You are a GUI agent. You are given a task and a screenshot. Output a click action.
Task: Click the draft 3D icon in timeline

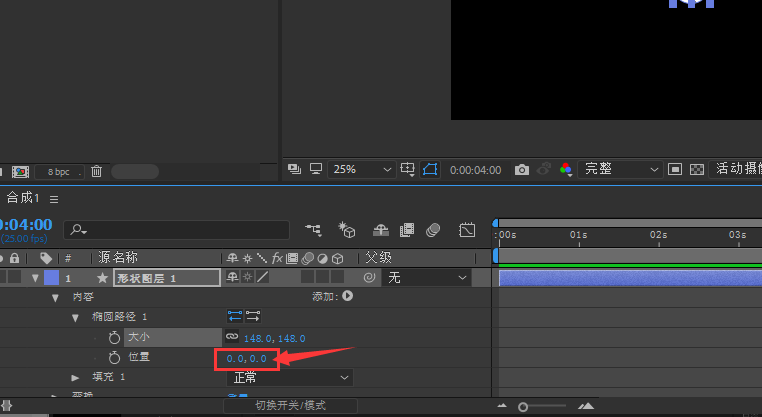pos(347,230)
